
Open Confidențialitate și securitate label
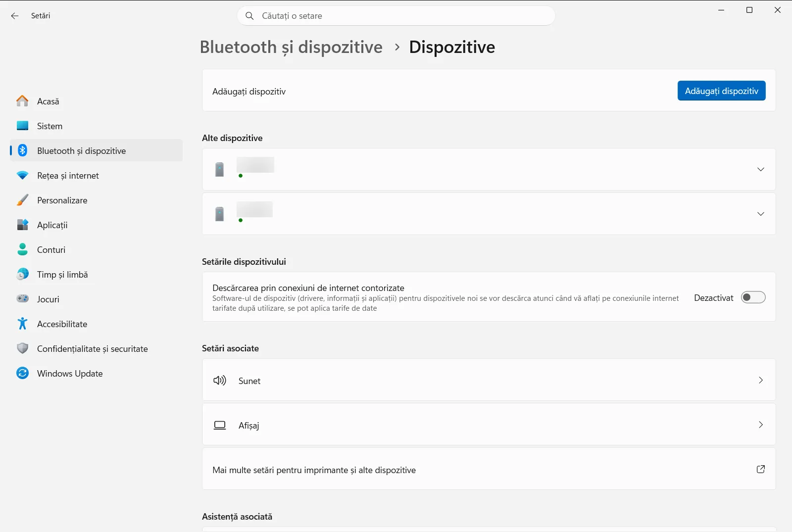pyautogui.click(x=92, y=349)
